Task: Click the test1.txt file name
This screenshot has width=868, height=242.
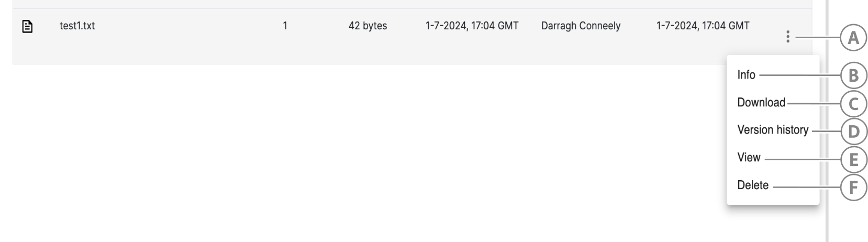Action: (x=77, y=26)
